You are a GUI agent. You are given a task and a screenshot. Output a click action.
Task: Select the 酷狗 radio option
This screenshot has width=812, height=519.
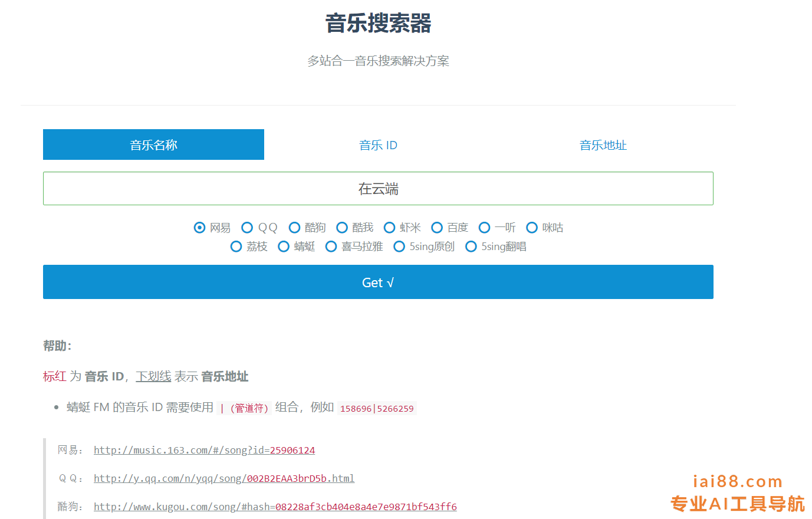[294, 228]
